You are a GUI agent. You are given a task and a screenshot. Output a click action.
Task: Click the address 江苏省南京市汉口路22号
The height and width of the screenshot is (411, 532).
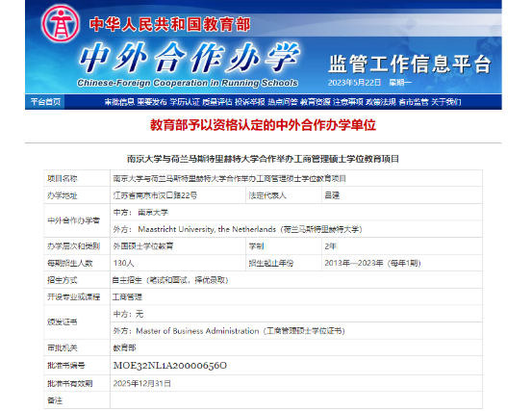[x=155, y=195]
